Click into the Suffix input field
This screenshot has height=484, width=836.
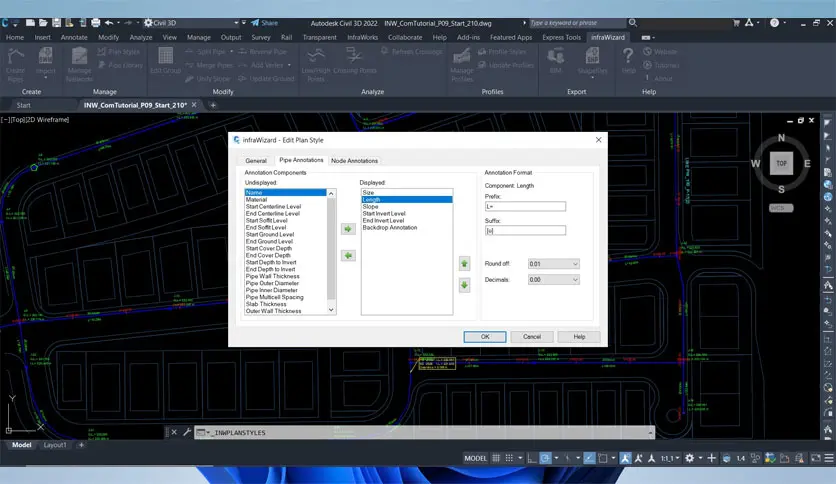coord(525,230)
